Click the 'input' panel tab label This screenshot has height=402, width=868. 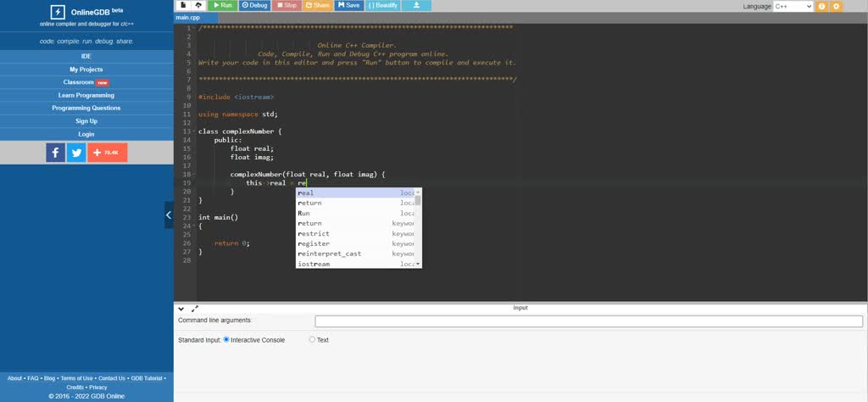click(x=520, y=308)
